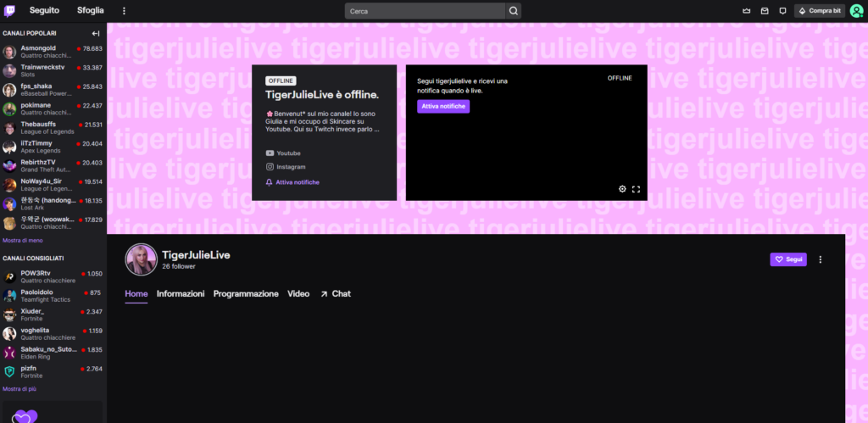
Task: Open Prime loot crown icon
Action: click(x=746, y=11)
